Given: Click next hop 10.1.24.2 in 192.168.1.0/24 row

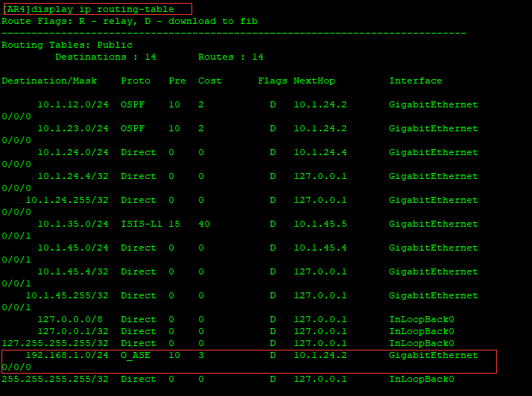Looking at the screenshot, I should pyautogui.click(x=320, y=355).
